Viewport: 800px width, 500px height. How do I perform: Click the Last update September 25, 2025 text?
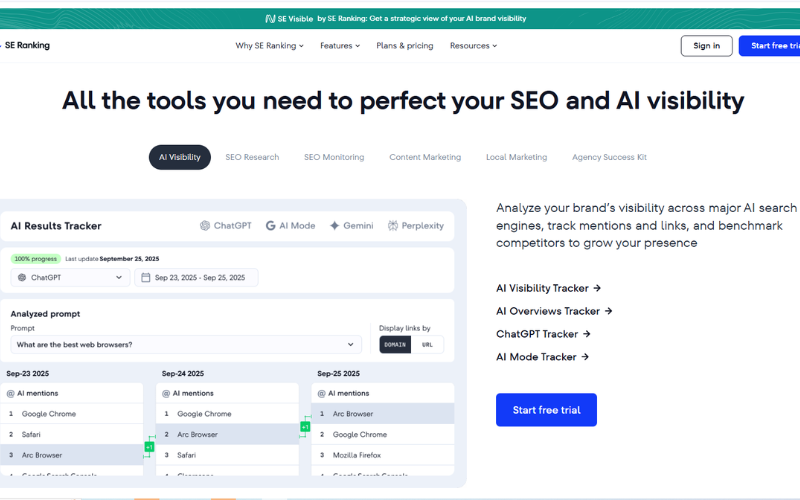point(112,259)
